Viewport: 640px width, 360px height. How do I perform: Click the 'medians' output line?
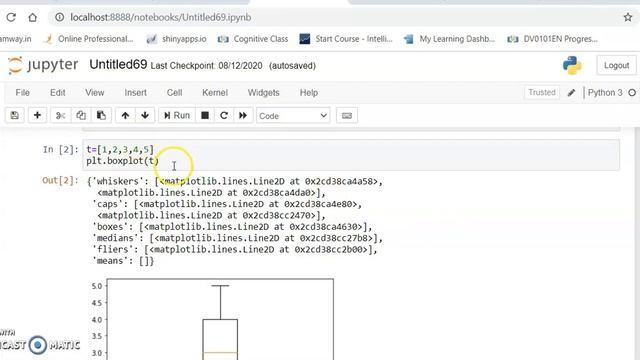coord(238,238)
